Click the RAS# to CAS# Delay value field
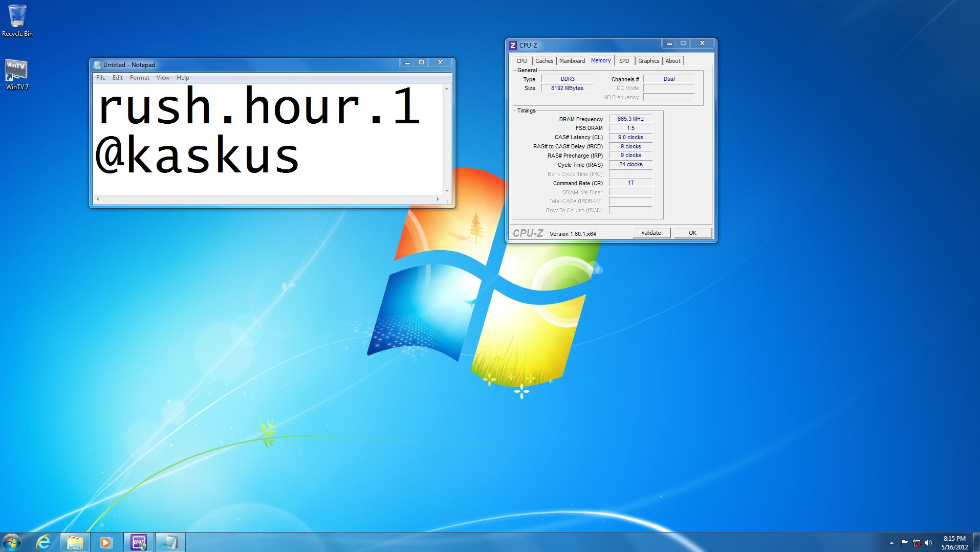Screen dimensions: 980x552 [x=630, y=146]
